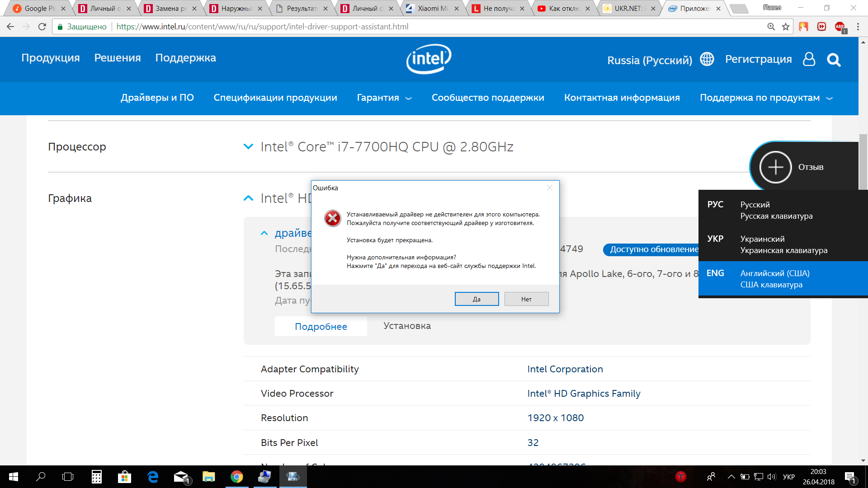868x488 pixels.
Task: Reload the page
Action: (42, 27)
